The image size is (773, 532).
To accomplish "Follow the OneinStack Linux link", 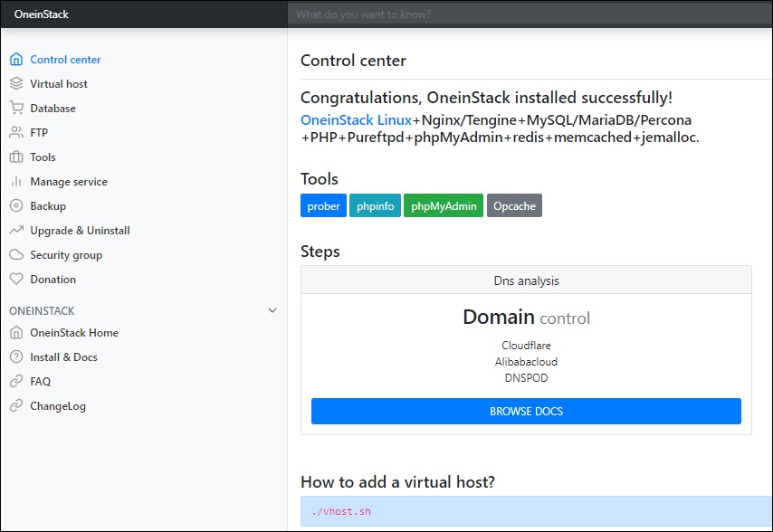I will 356,120.
